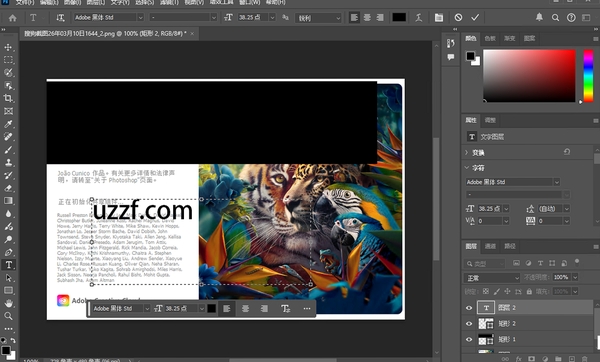Cancel current text edits with circle-slash icon
The width and height of the screenshot is (600, 362).
point(458,18)
